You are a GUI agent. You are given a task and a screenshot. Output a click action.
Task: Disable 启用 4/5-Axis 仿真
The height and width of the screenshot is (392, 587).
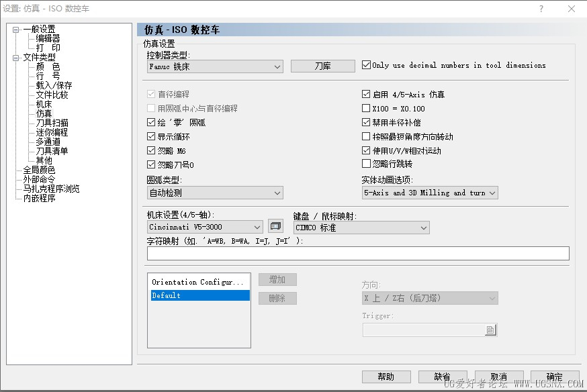366,94
